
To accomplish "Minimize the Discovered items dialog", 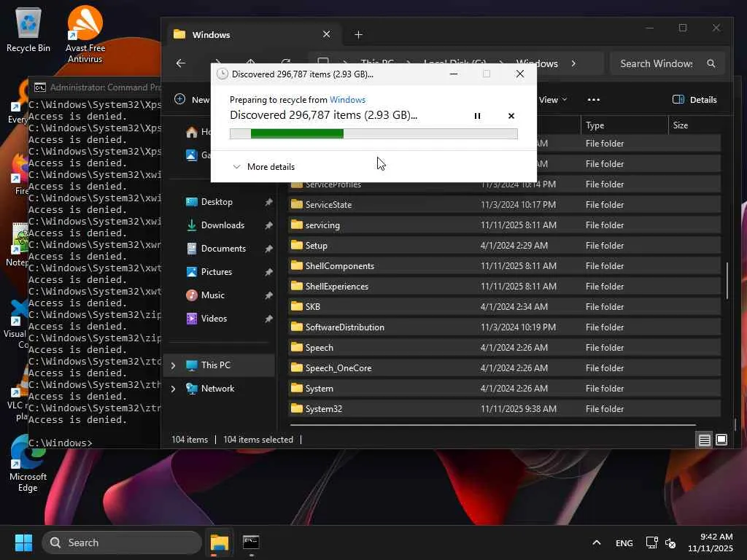I will point(454,74).
